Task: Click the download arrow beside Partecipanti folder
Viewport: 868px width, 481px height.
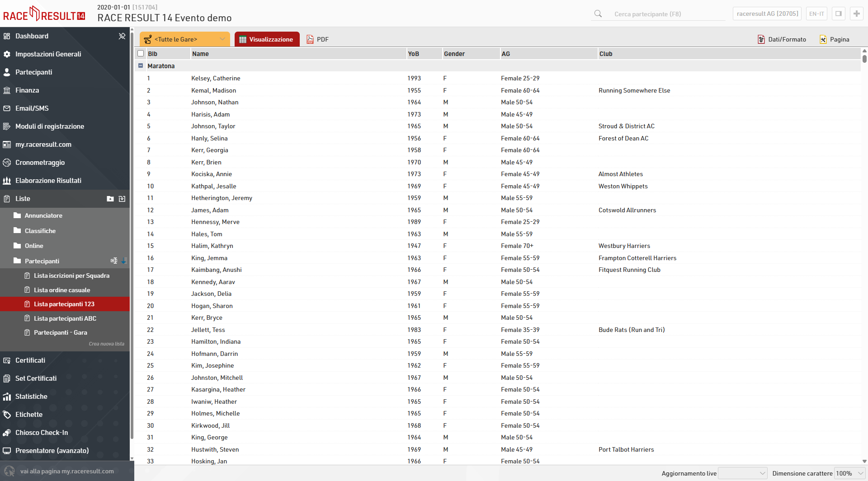Action: [x=124, y=261]
